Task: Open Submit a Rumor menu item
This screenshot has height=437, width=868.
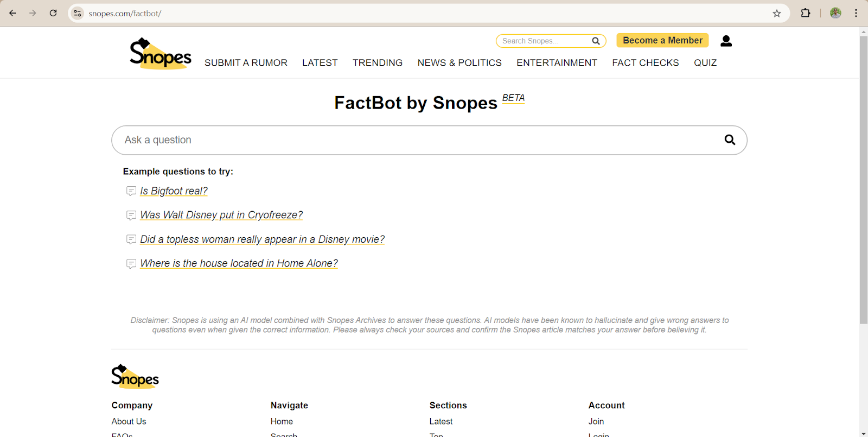Action: tap(246, 63)
